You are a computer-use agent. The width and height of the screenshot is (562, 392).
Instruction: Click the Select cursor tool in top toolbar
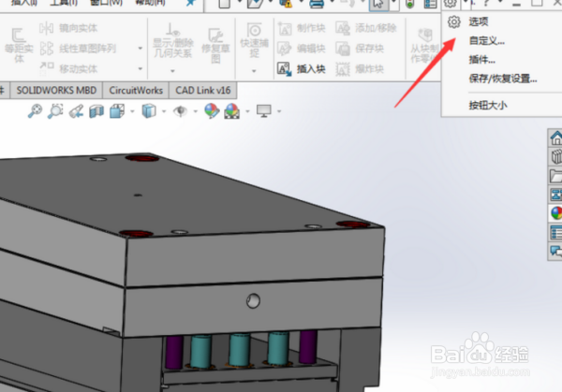[x=378, y=5]
